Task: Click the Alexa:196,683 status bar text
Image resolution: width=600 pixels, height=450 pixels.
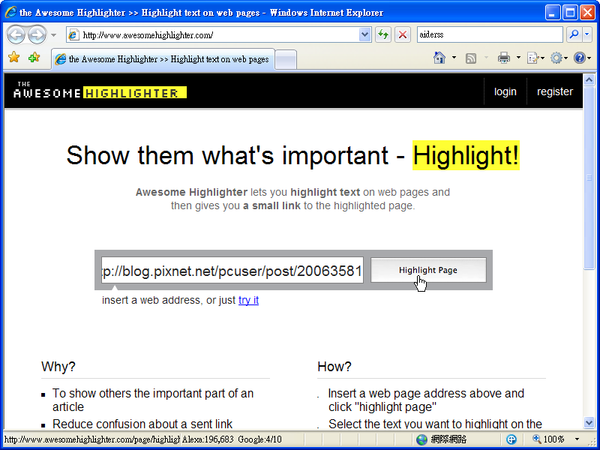Action: coord(208,440)
